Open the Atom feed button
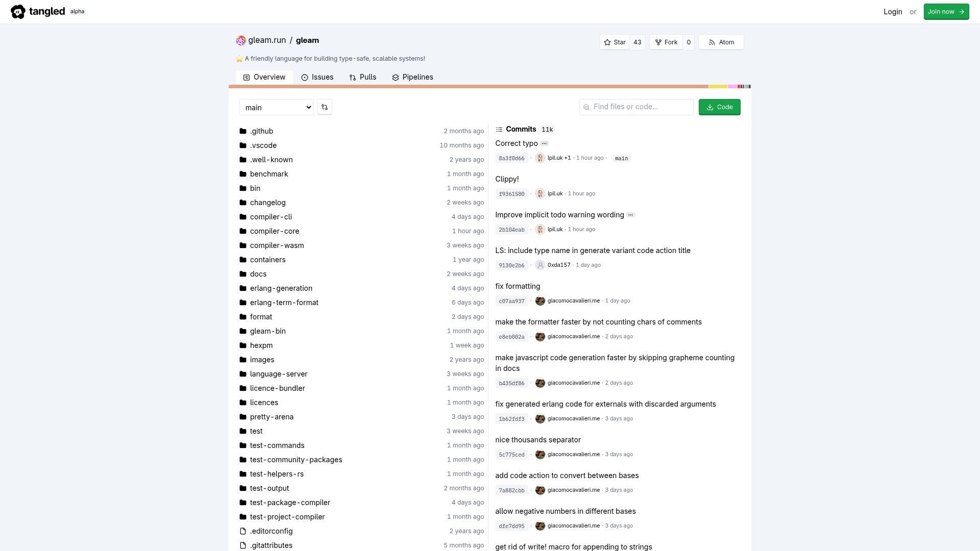 [721, 42]
